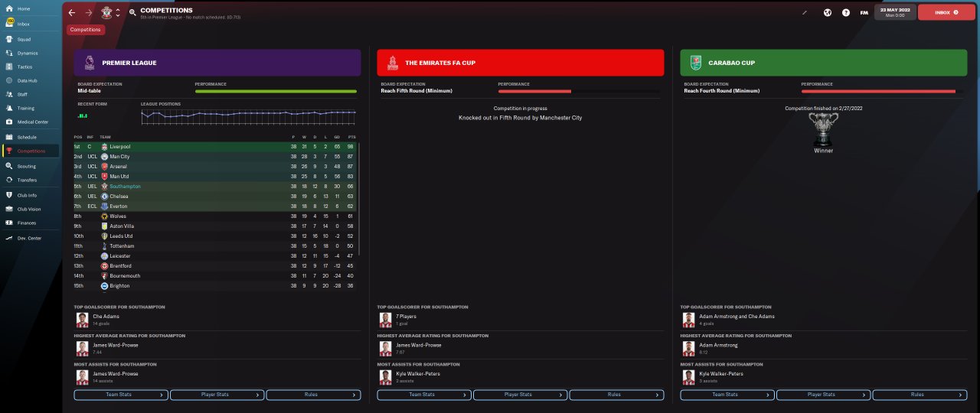The width and height of the screenshot is (980, 413).
Task: Open Che Adams top goalscorer entry
Action: coord(217,319)
